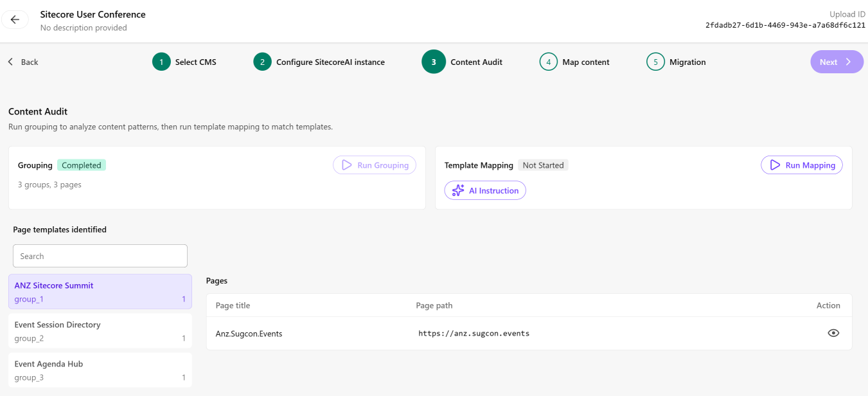Click the Page title column header
The width and height of the screenshot is (868, 396).
pos(233,305)
